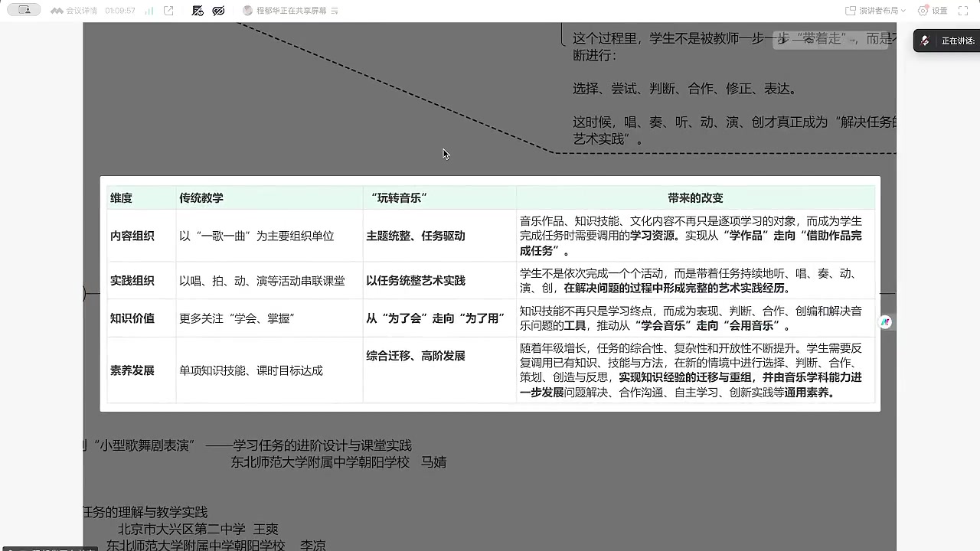The height and width of the screenshot is (551, 980).
Task: Click text 东北师范大学附属中学朝阳学校 马婧
Action: tap(338, 462)
